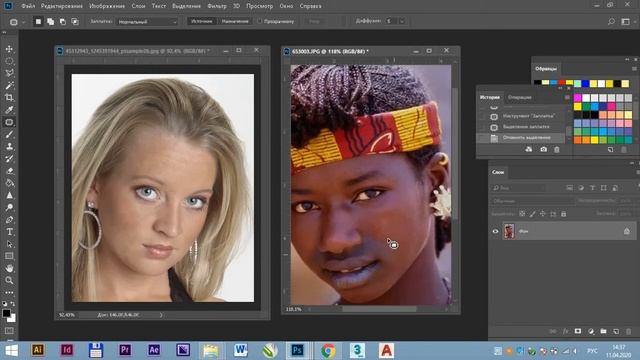
Task: Select the Paint Bucket tool
Action: click(9, 183)
